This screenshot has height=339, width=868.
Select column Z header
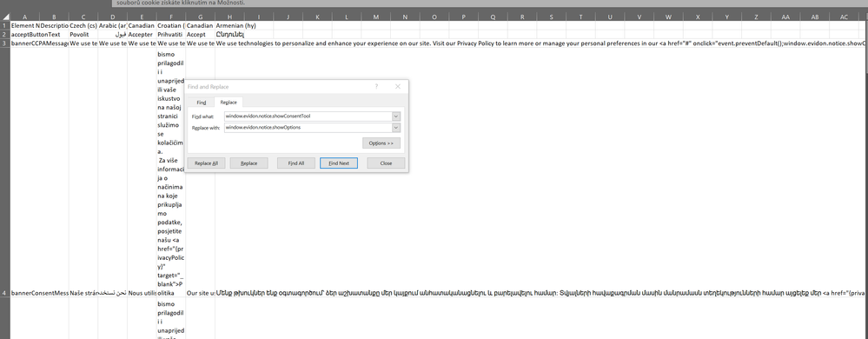[x=756, y=17]
